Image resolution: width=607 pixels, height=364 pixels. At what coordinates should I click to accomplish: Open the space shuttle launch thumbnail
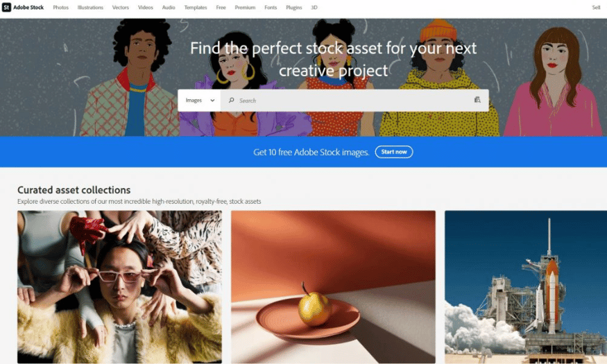[x=526, y=286]
